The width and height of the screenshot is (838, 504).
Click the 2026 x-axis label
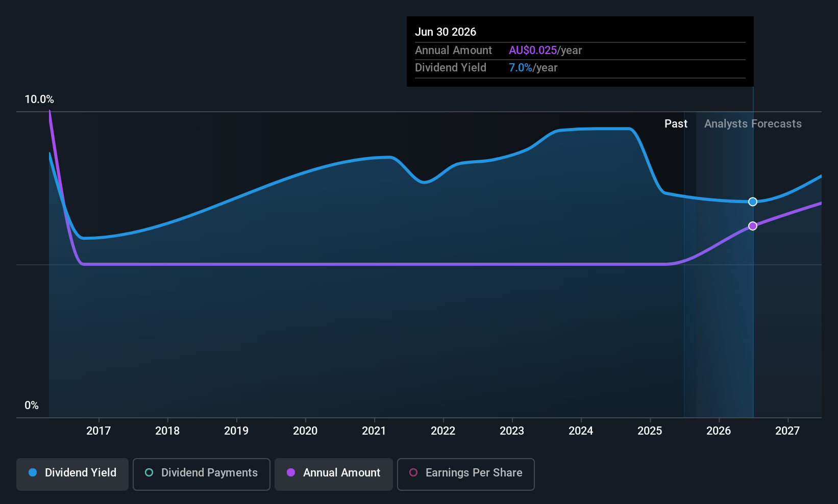pyautogui.click(x=719, y=431)
